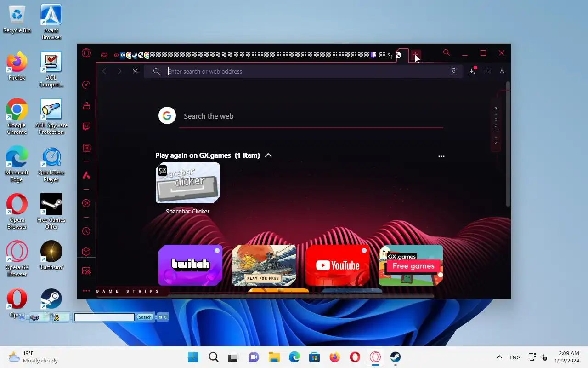588x368 pixels.
Task: Open Opera GX Browser desktop shortcut
Action: point(17,259)
